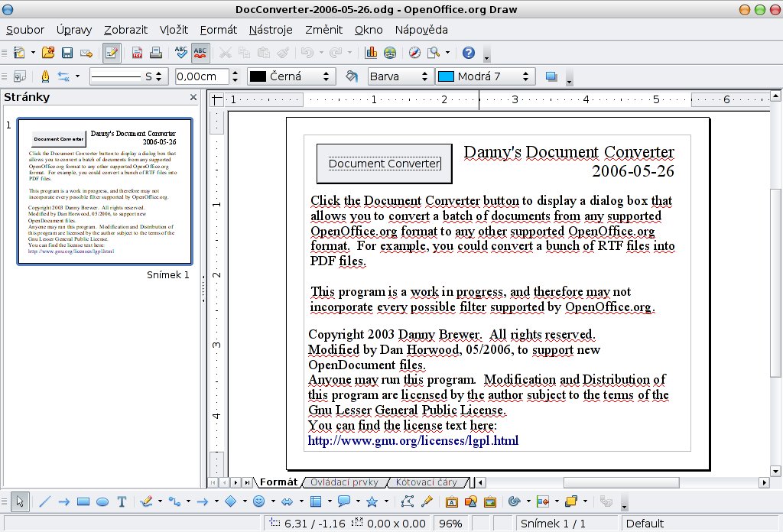Select the Text tool in drawing toolbar
Screen dimensions: 783x532
tap(122, 501)
